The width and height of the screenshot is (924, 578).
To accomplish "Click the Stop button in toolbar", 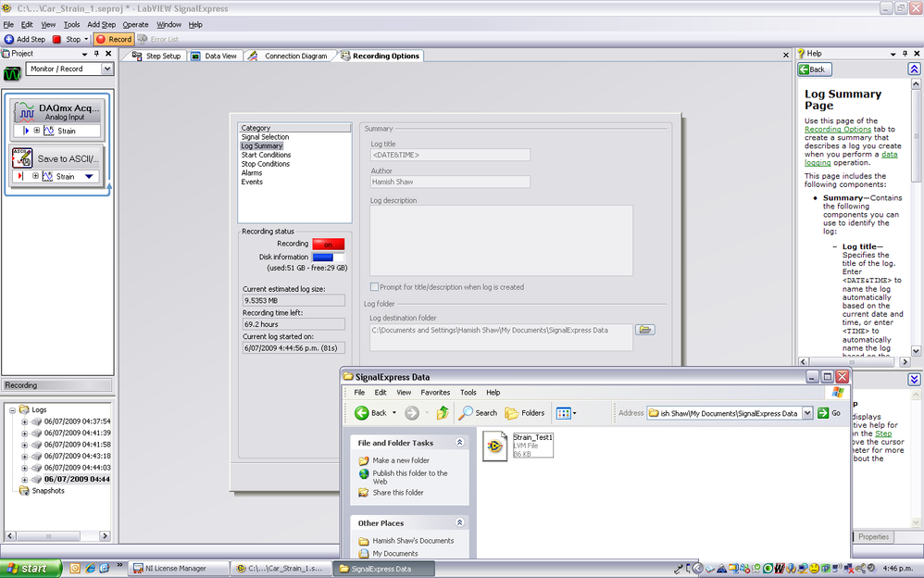I will pyautogui.click(x=66, y=39).
